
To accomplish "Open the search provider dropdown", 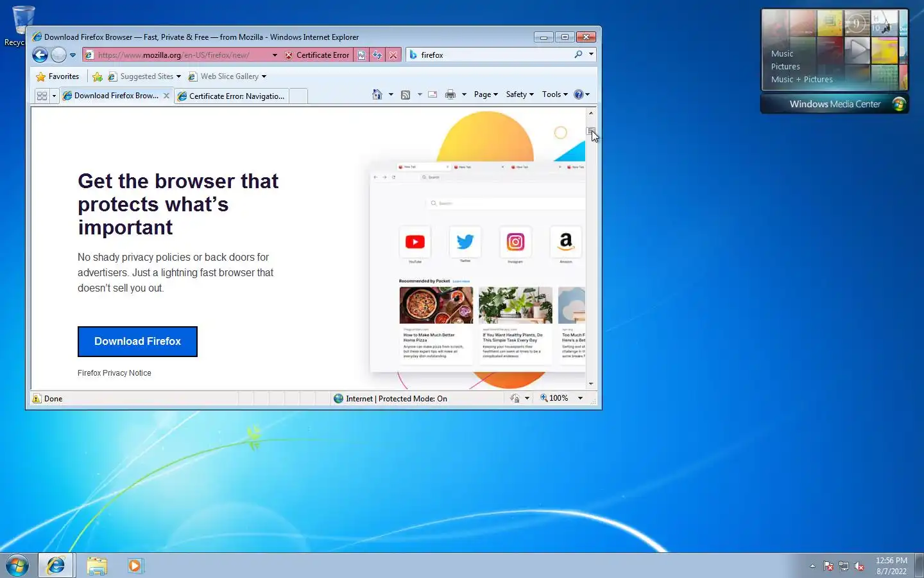I will [x=591, y=55].
